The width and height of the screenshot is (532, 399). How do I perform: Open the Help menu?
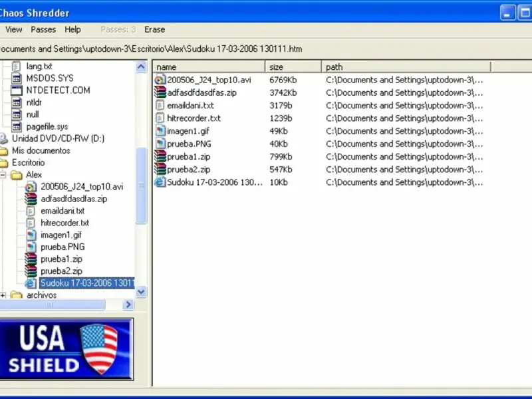click(x=72, y=29)
